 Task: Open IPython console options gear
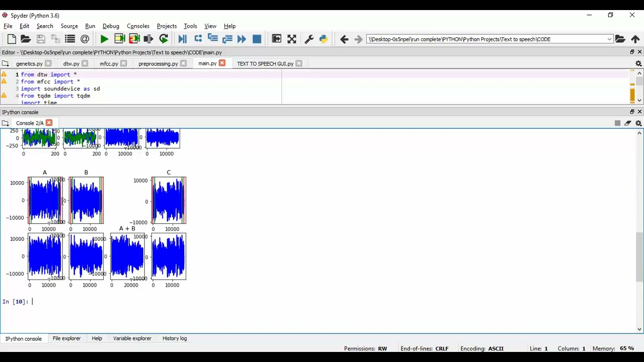click(638, 123)
